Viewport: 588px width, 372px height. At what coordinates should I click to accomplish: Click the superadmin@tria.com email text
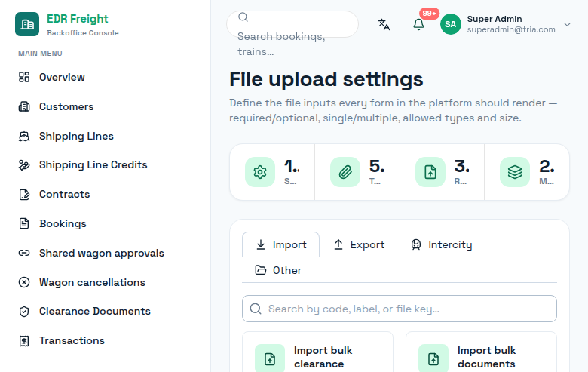(x=511, y=29)
